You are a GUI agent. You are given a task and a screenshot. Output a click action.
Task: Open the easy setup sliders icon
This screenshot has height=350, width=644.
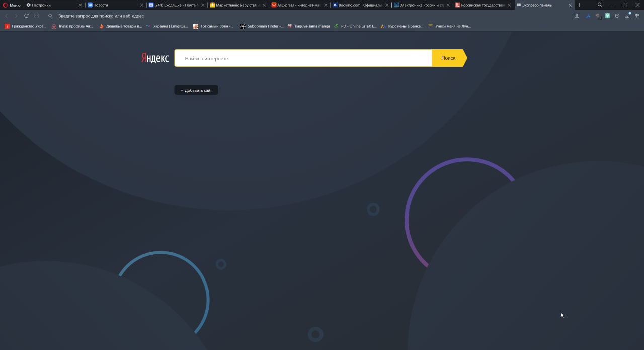[x=637, y=16]
